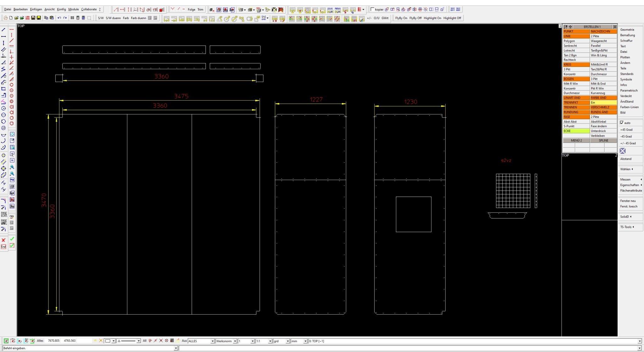
Task: Open the Ansicht menu
Action: pyautogui.click(x=49, y=9)
